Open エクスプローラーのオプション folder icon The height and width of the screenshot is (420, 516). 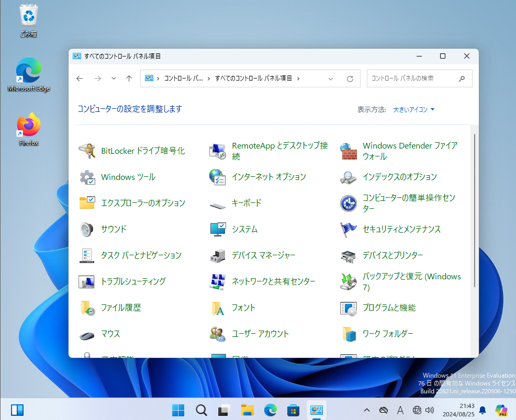pyautogui.click(x=87, y=203)
